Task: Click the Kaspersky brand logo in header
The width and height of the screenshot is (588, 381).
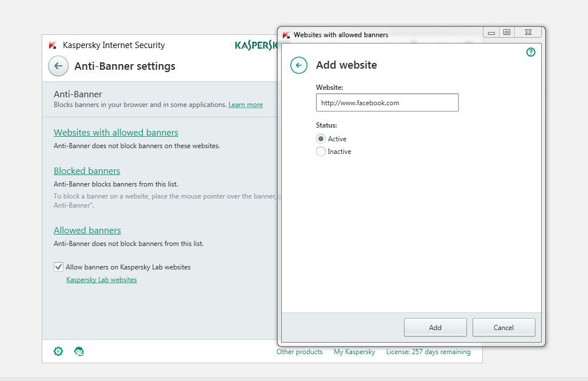Action: point(256,45)
